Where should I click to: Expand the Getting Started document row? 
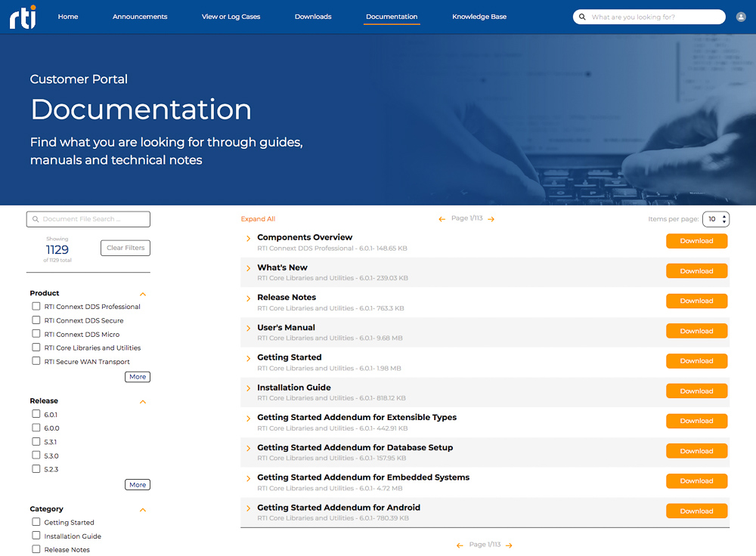point(248,359)
